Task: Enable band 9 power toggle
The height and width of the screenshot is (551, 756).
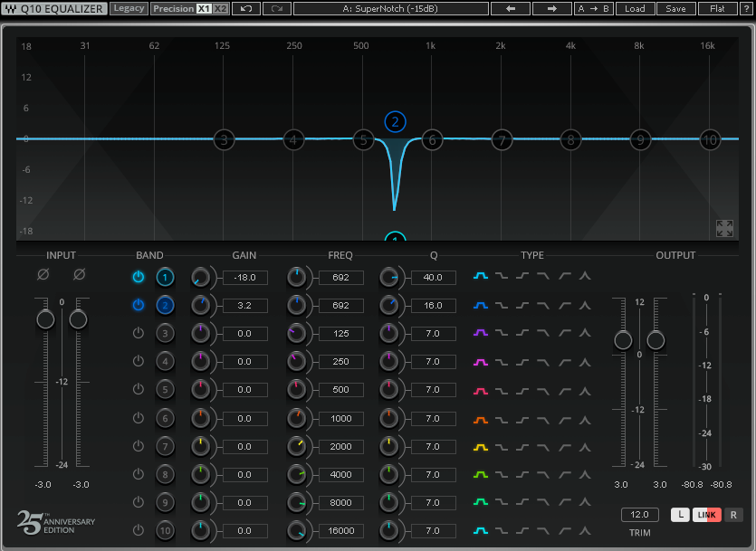Action: tap(139, 502)
